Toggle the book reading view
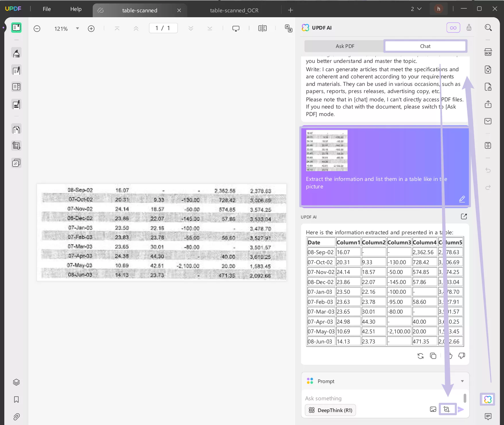 [262, 28]
